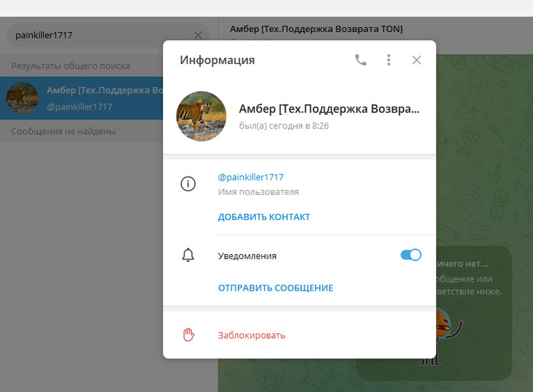The width and height of the screenshot is (533, 392).
Task: Click Результаты общего поиска heading
Action: [71, 65]
